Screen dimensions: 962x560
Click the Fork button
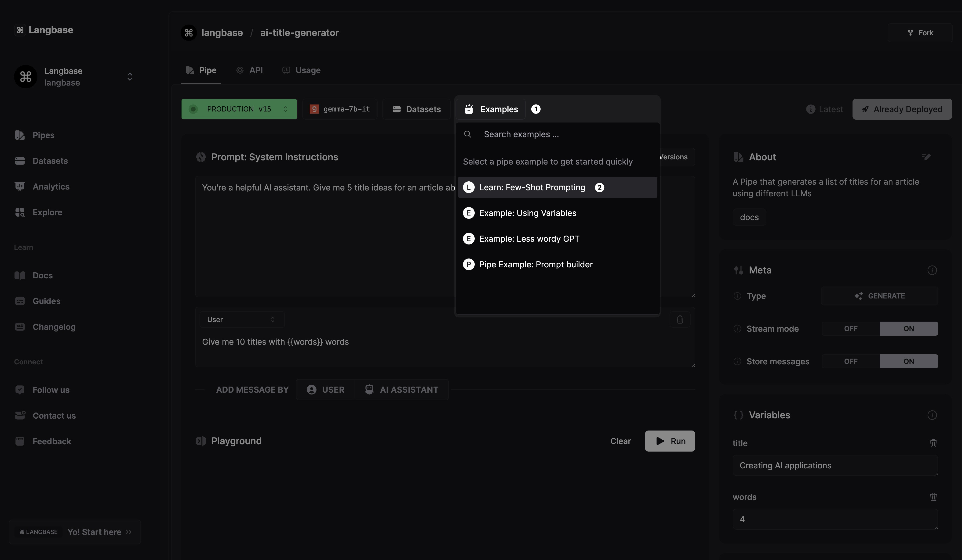click(920, 33)
